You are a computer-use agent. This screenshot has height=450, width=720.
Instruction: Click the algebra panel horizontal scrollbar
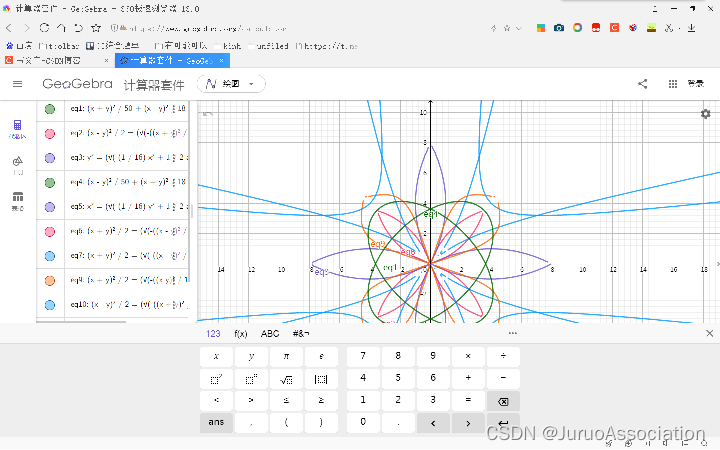coord(81,322)
